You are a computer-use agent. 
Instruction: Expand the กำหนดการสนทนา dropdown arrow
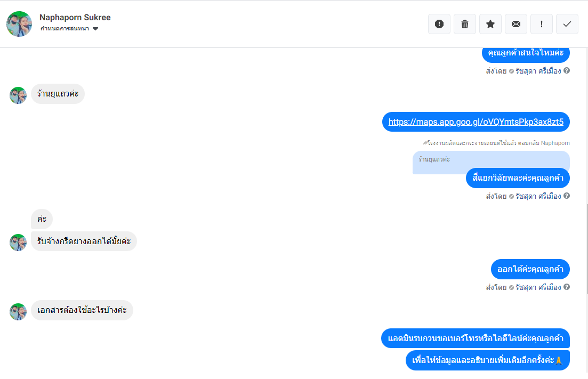[x=95, y=29]
